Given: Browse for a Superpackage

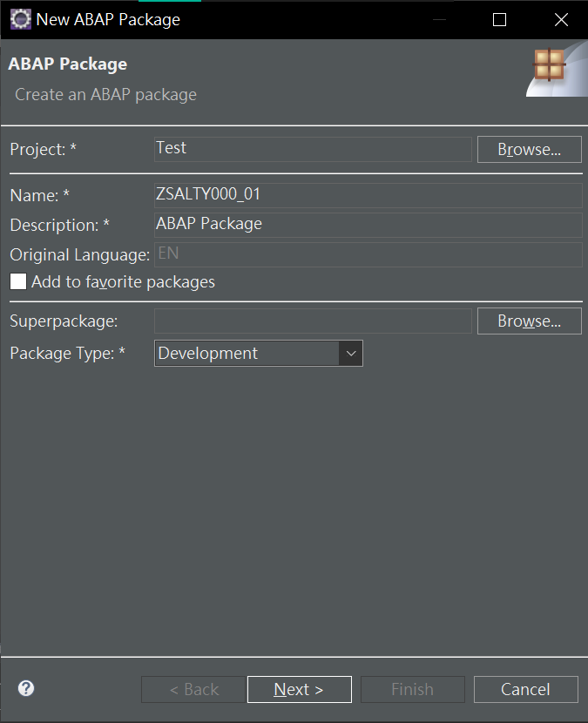Looking at the screenshot, I should (529, 321).
